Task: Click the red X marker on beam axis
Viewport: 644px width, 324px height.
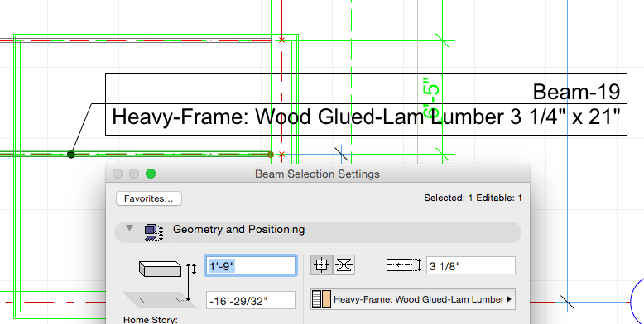Action: pyautogui.click(x=281, y=155)
